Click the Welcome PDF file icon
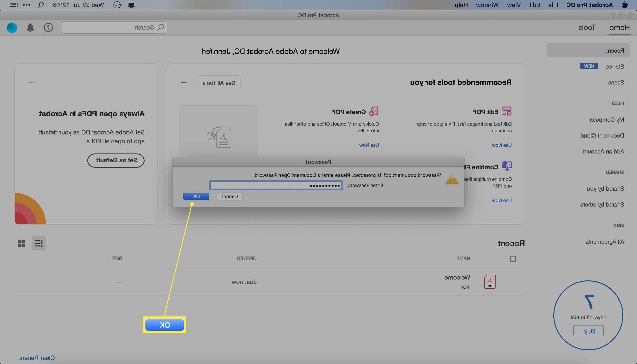The height and width of the screenshot is (364, 637). [x=490, y=282]
